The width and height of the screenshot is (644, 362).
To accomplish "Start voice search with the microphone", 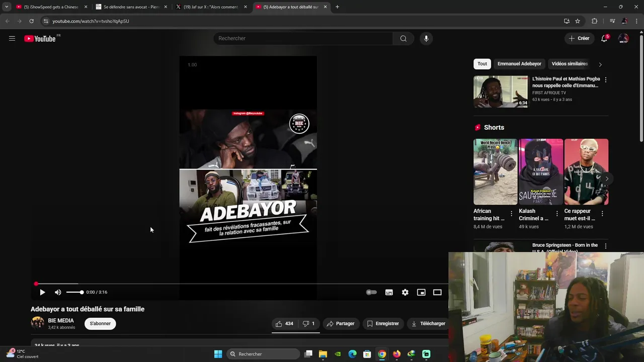I will [426, 38].
